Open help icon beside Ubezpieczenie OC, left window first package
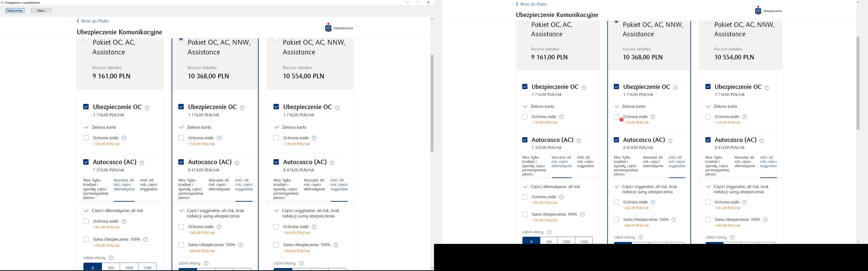Image resolution: width=868 pixels, height=271 pixels. [147, 108]
